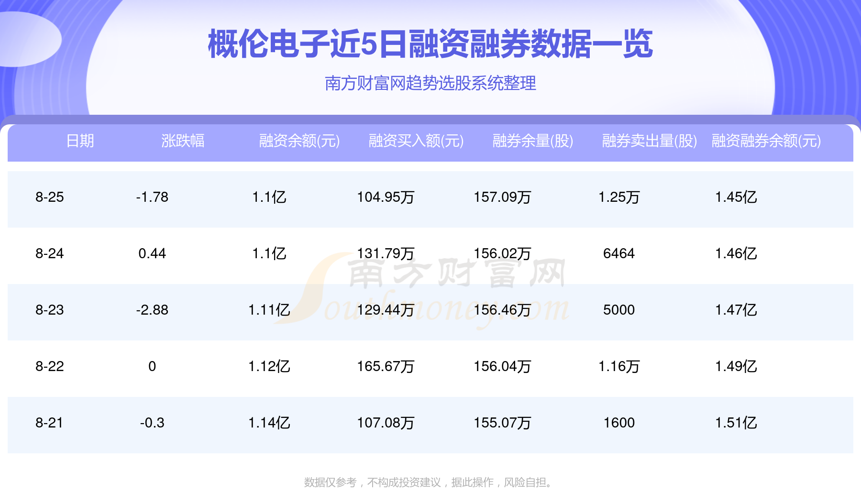Click the disclaimer text at the bottom
The image size is (861, 504).
coord(430,482)
